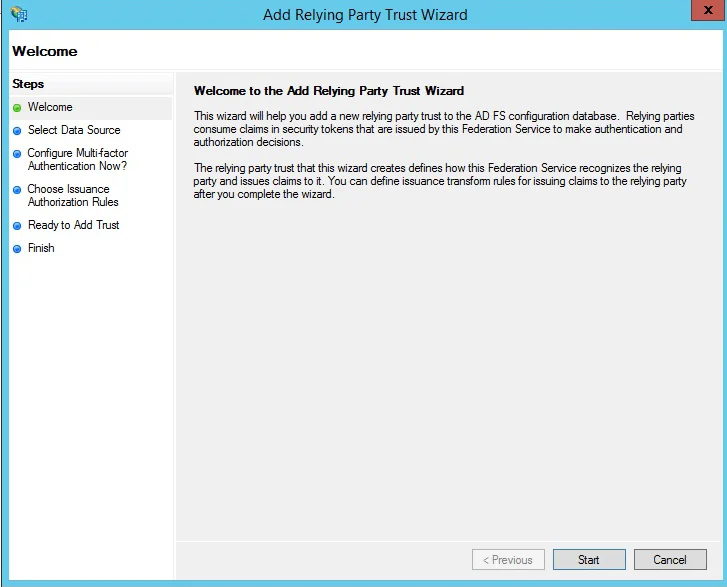Click the Steps heading in the sidebar
This screenshot has height=587, width=727.
pyautogui.click(x=28, y=84)
